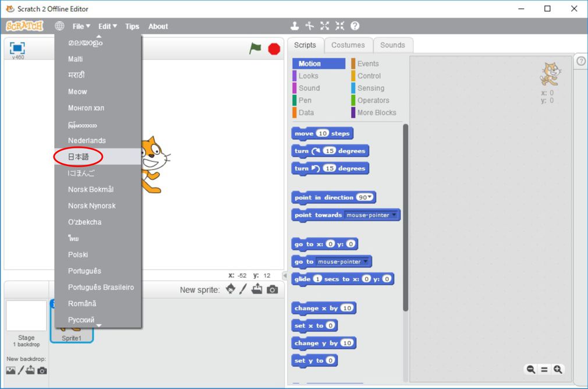Choose Malti language
The width and height of the screenshot is (588, 389).
(x=98, y=59)
